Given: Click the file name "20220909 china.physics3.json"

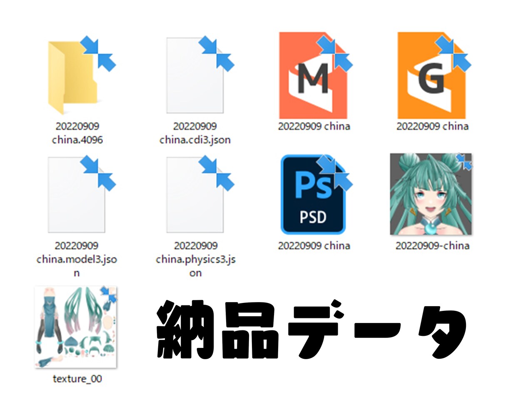Looking at the screenshot, I should click(x=196, y=259).
